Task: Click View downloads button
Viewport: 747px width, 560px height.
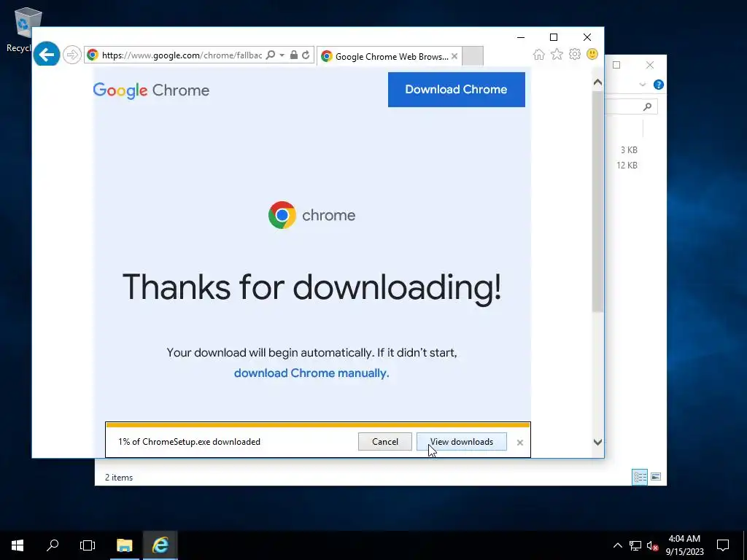Action: tap(462, 441)
